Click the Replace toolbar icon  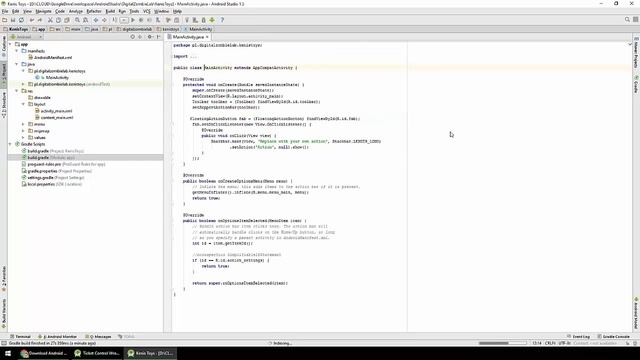85,20
